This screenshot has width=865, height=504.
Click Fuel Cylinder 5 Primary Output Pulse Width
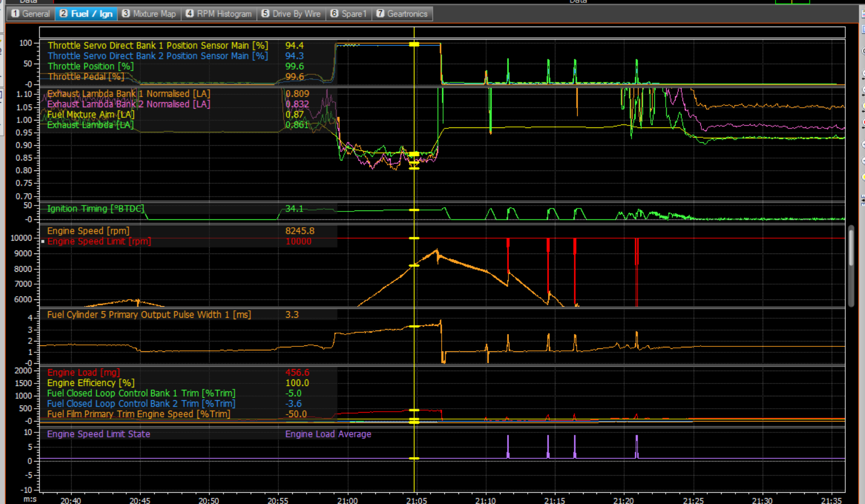pos(148,315)
